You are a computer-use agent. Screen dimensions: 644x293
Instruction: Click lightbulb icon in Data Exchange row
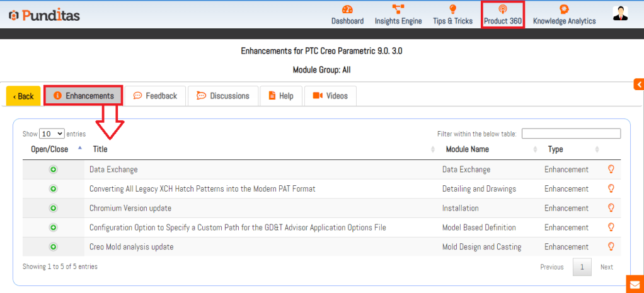pos(610,169)
